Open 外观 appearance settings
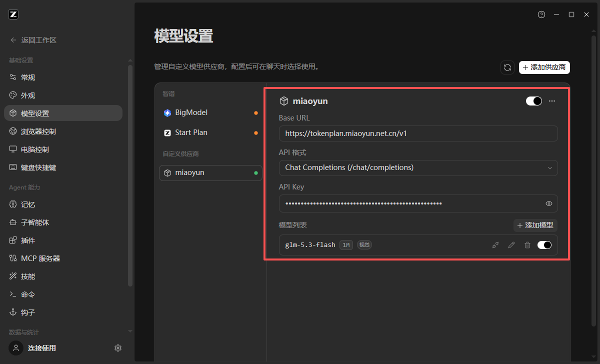600x364 pixels. click(63, 95)
